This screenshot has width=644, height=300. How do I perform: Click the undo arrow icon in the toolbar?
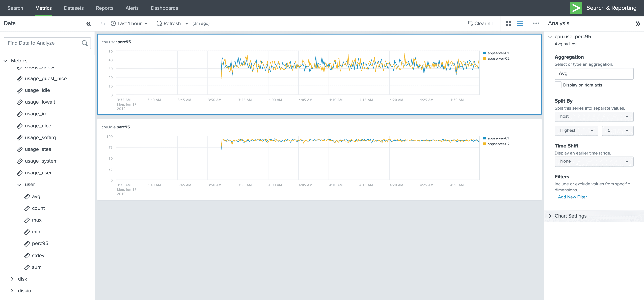[102, 23]
